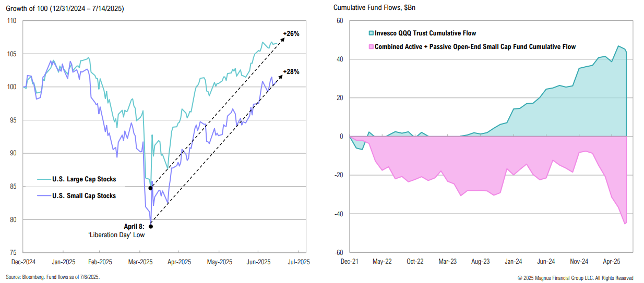
Task: Click the Source: Bloomberg footnote
Action: tap(53, 277)
